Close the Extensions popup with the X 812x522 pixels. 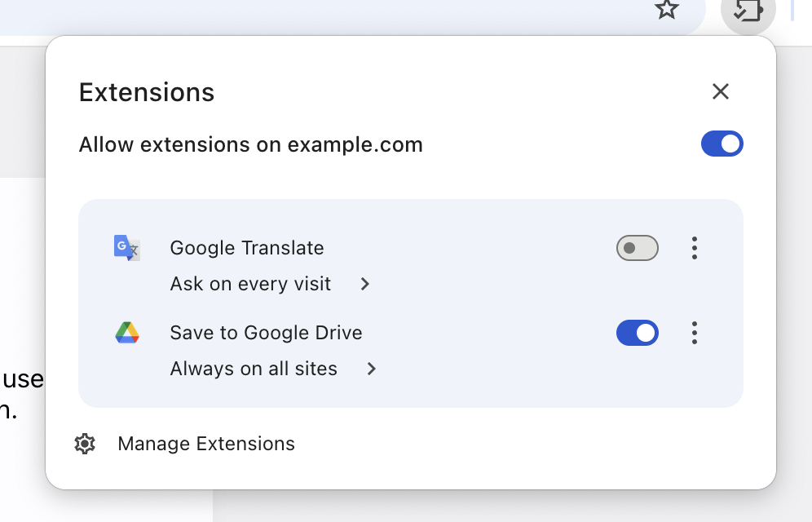point(720,91)
